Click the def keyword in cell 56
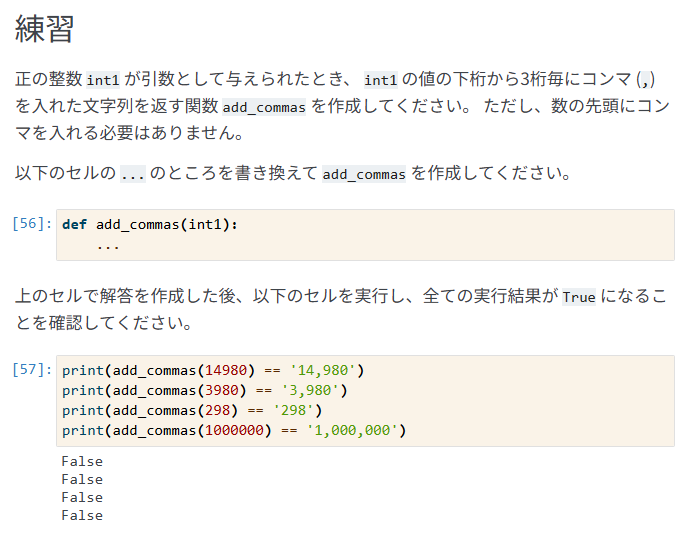 pos(74,224)
